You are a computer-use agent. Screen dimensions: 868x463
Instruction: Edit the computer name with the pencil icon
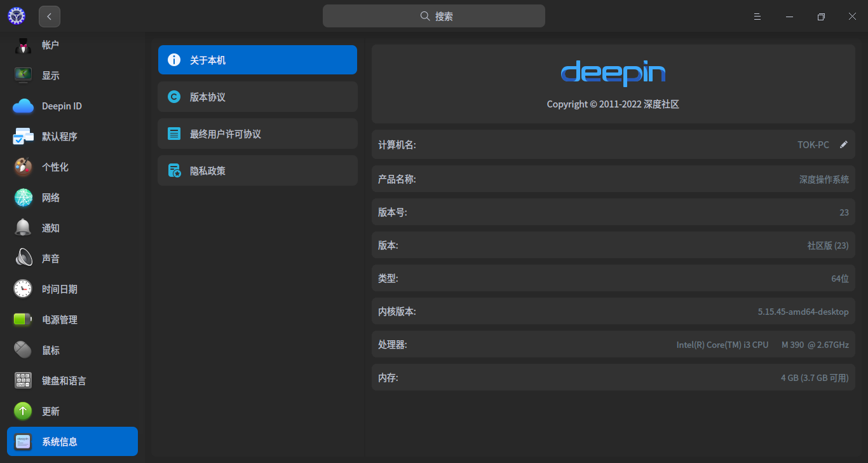tap(844, 144)
